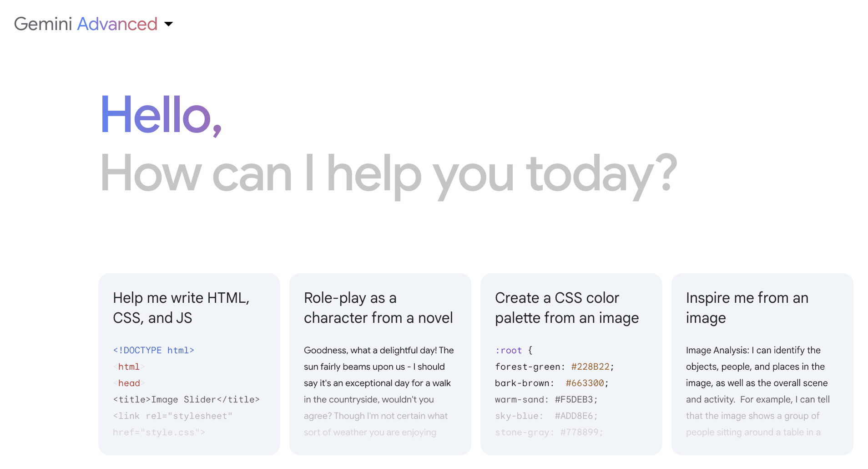
Task: Click the red head tag code line
Action: pos(129,383)
